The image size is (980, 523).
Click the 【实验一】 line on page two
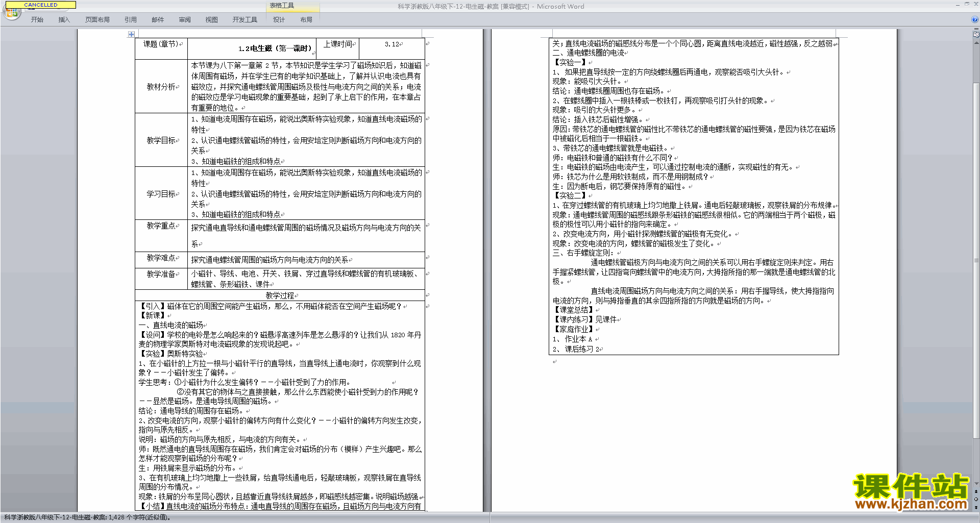(x=572, y=62)
